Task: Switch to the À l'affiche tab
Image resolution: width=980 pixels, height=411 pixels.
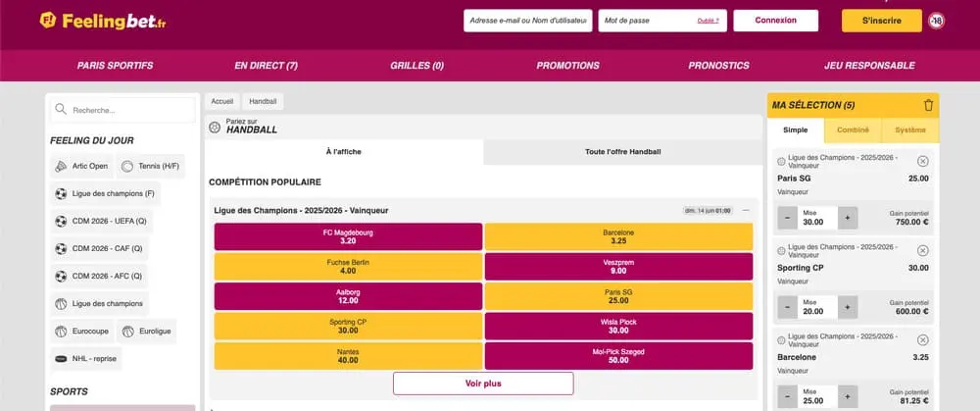Action: pos(344,152)
